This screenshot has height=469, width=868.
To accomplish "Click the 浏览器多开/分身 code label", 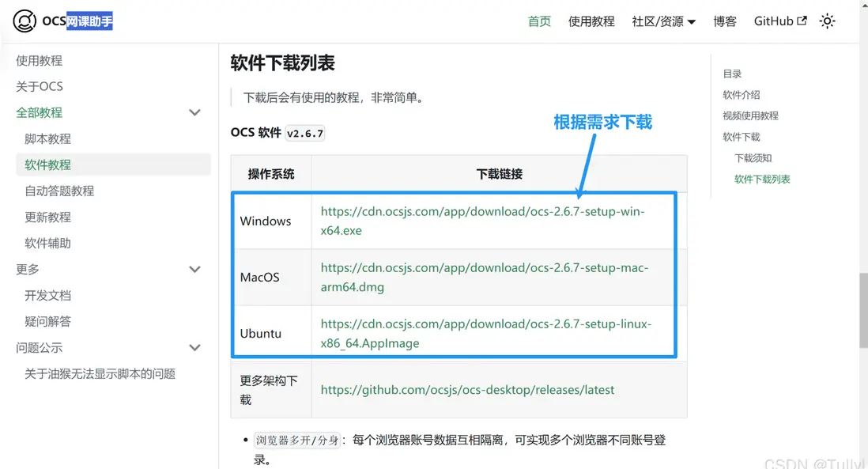I will [297, 441].
